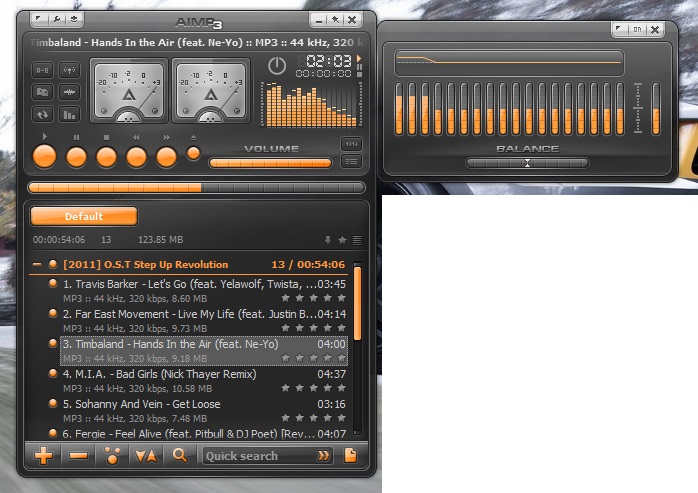
Task: Open the playlist menu lines icon
Action: pos(357,240)
